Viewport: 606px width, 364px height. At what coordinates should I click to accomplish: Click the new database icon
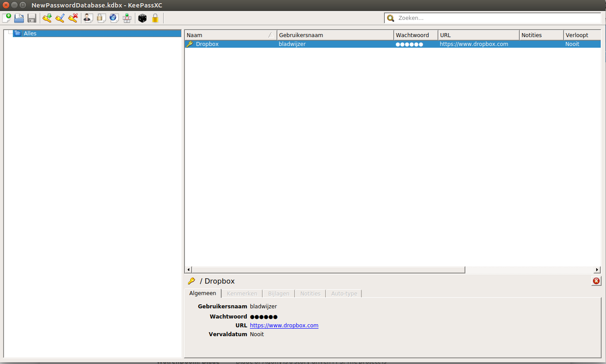tap(7, 18)
